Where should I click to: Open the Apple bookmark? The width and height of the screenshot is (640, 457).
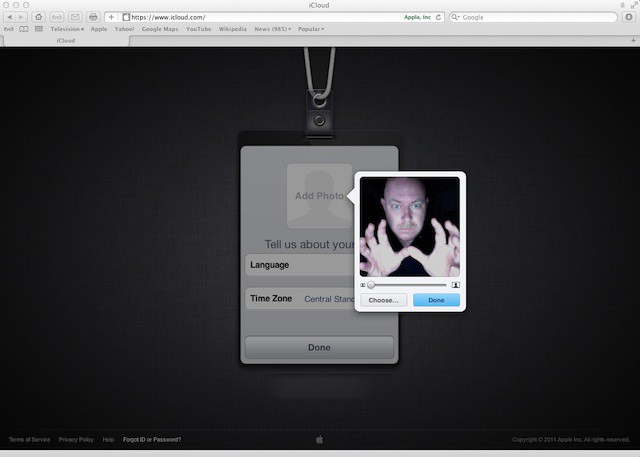[x=99, y=29]
